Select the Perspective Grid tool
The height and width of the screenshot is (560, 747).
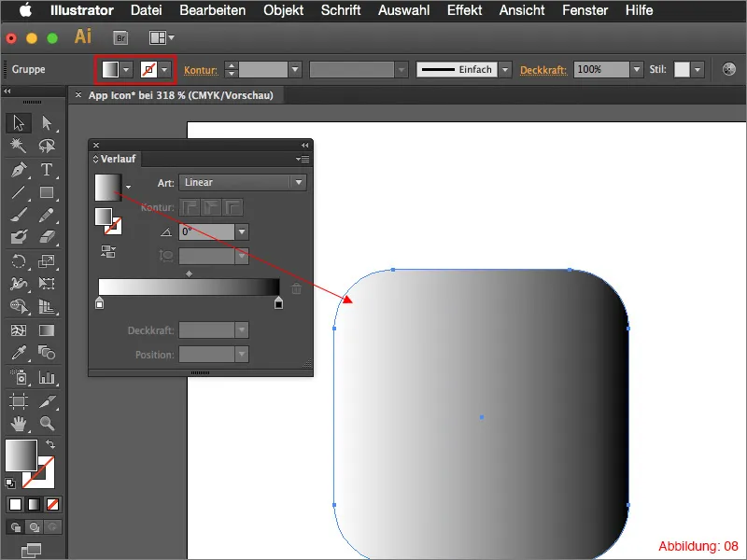click(x=46, y=306)
